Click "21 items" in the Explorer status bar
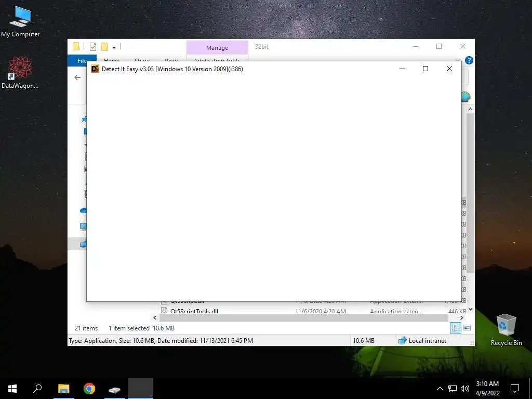532x399 pixels. tap(86, 328)
